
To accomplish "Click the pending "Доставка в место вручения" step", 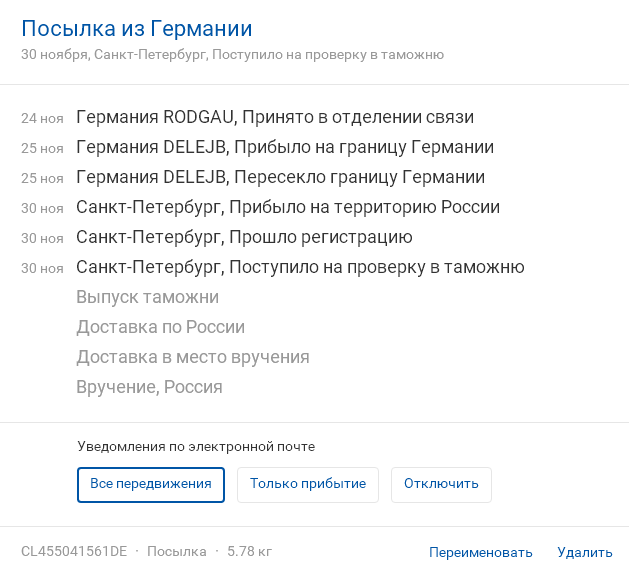I will 193,357.
